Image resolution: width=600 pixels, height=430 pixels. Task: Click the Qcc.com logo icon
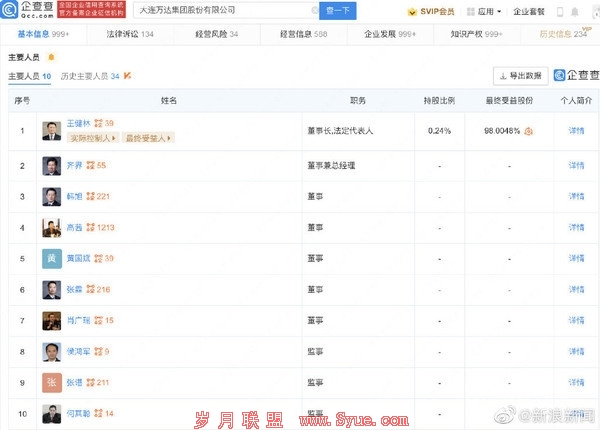click(x=9, y=10)
